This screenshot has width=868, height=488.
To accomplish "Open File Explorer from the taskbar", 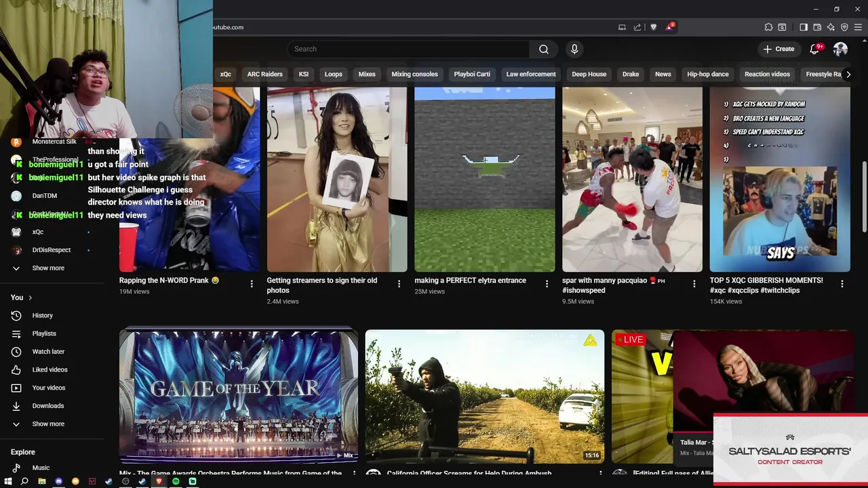I will click(41, 481).
